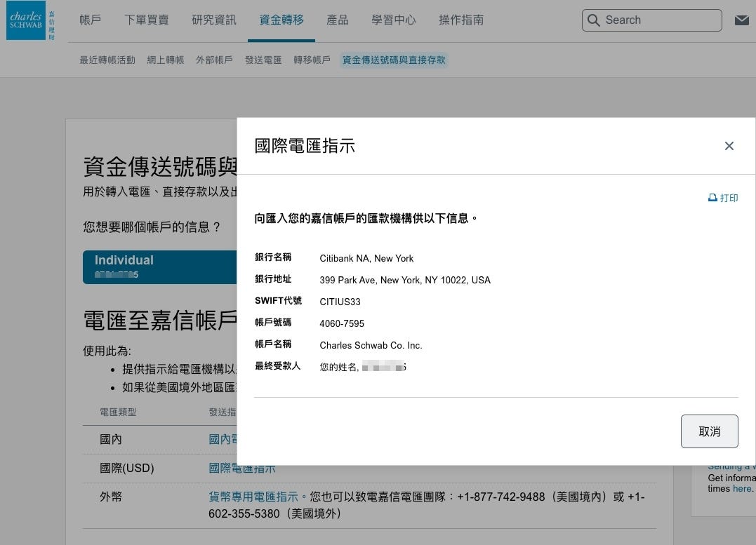The width and height of the screenshot is (756, 545).
Task: Close the 國際電匯指示 dialog with X
Action: point(729,146)
